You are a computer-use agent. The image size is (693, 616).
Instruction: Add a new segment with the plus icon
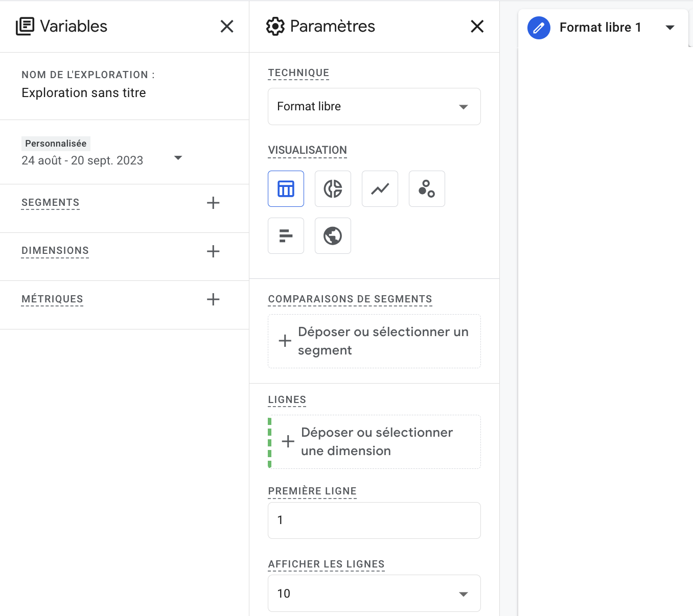click(213, 203)
